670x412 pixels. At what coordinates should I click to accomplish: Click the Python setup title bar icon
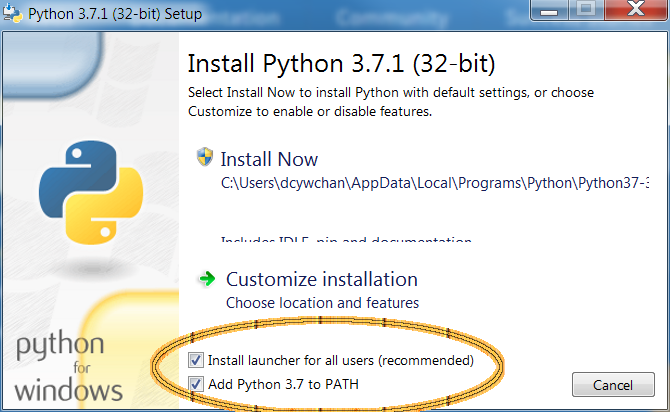12,14
